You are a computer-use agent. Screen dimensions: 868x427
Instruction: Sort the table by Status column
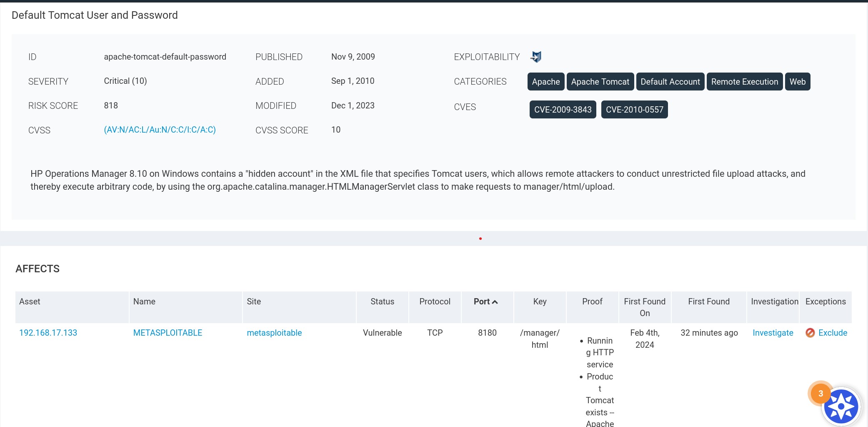point(382,301)
